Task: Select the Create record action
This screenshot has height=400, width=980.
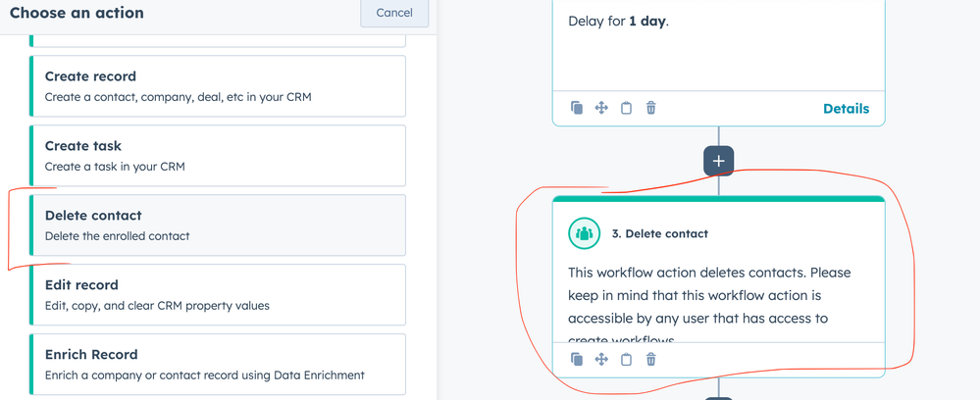Action: [x=218, y=86]
